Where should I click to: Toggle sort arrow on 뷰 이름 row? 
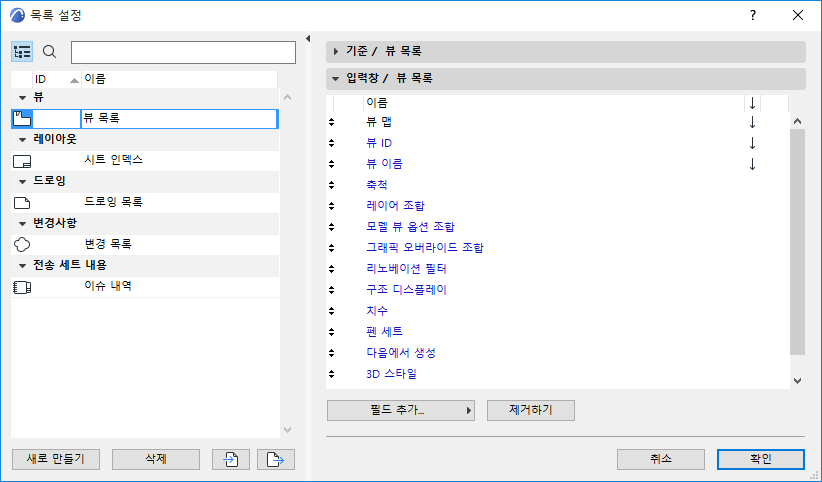click(x=752, y=164)
